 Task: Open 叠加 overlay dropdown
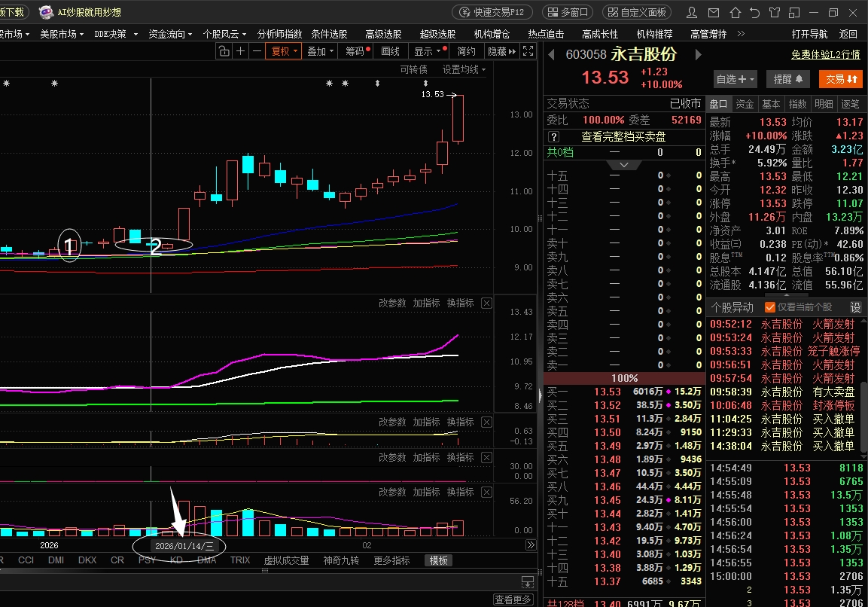click(x=321, y=51)
